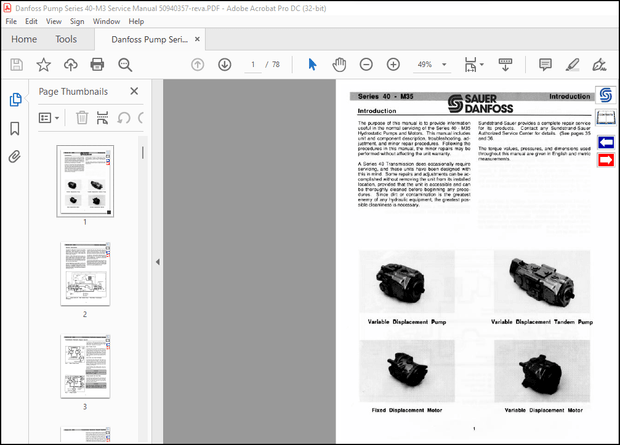Open the File menu
Screen dimensions: 620x445
coord(11,21)
